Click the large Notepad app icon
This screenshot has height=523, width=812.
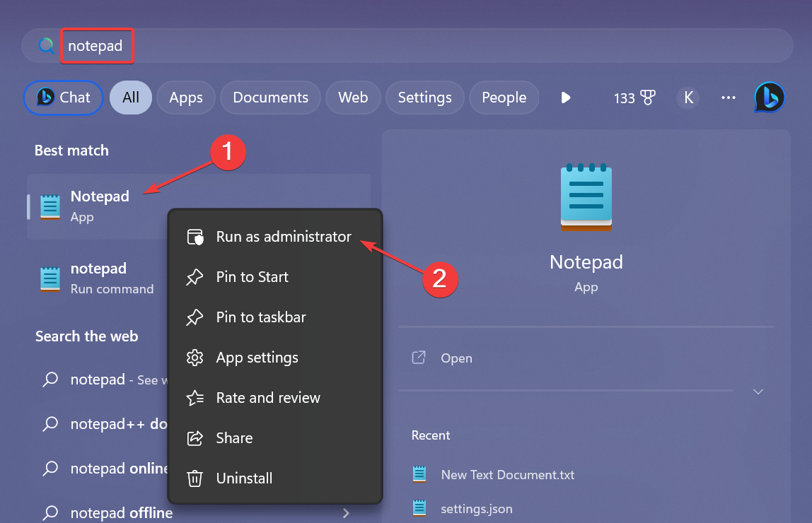[x=586, y=199]
